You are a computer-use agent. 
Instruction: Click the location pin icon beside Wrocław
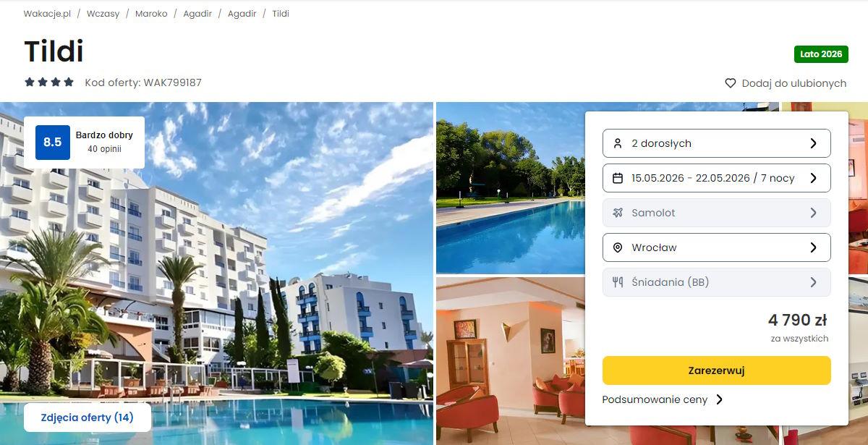[x=618, y=247]
